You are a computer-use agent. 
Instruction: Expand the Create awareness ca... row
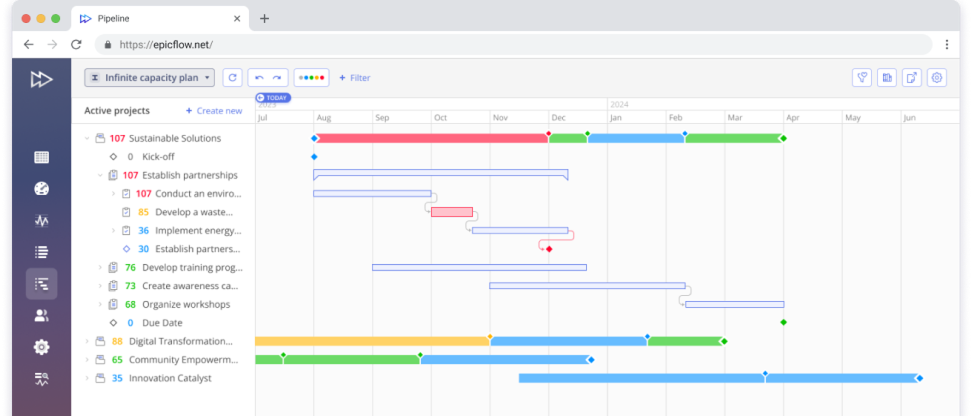point(100,286)
